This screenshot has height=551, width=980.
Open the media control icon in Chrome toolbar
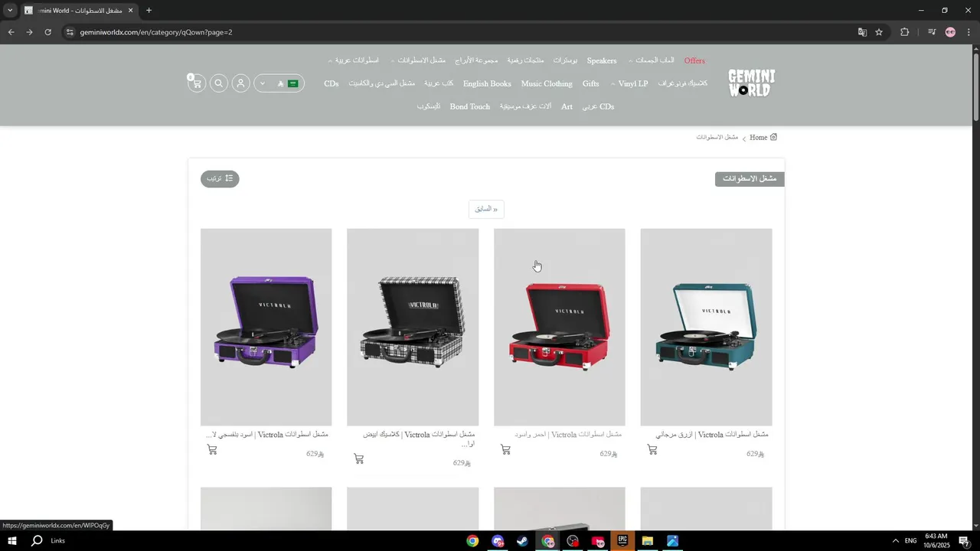[932, 32]
